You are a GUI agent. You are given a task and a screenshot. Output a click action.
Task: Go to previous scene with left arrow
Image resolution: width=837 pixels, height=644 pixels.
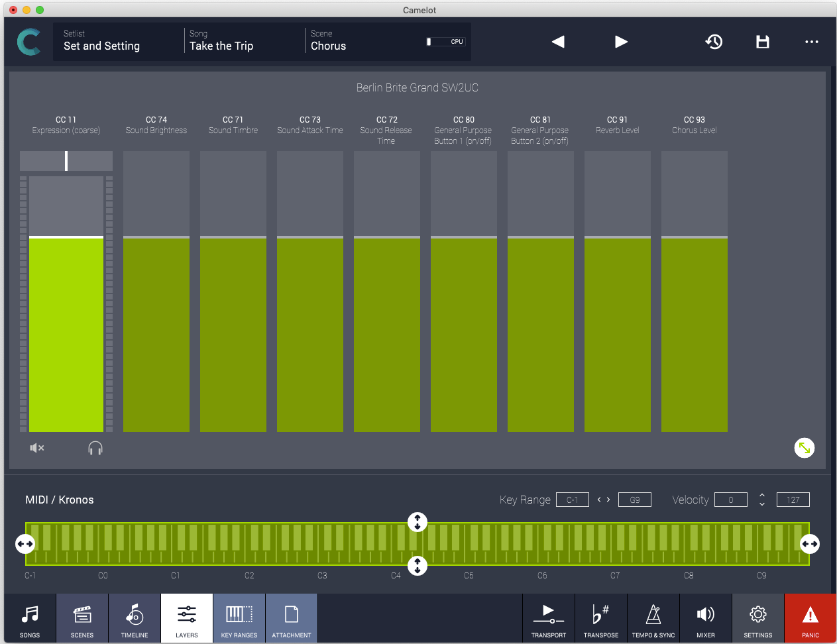click(558, 42)
